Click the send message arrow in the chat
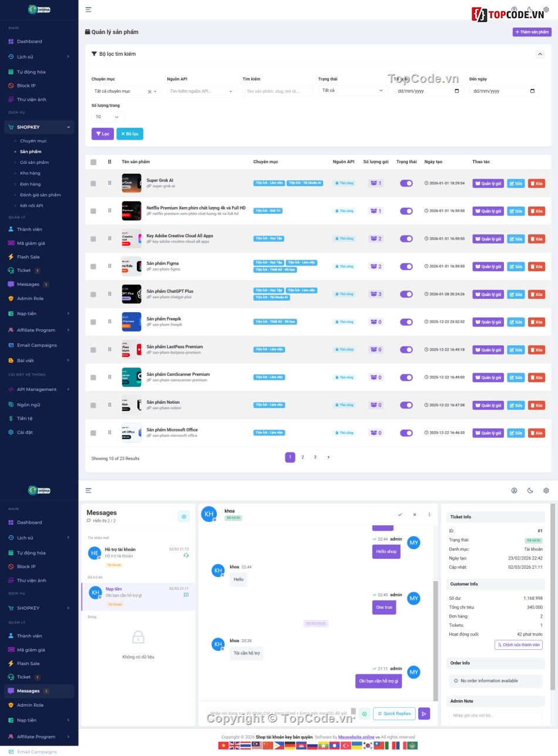Image resolution: width=558 pixels, height=756 pixels. click(x=424, y=713)
